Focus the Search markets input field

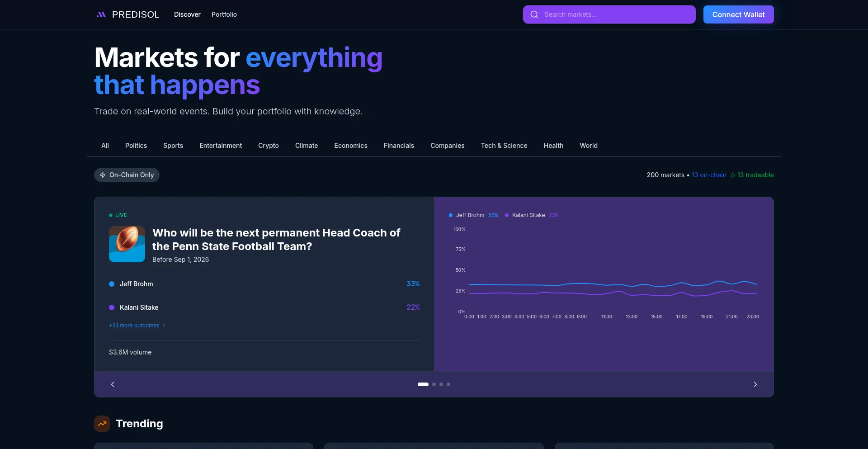coord(615,14)
